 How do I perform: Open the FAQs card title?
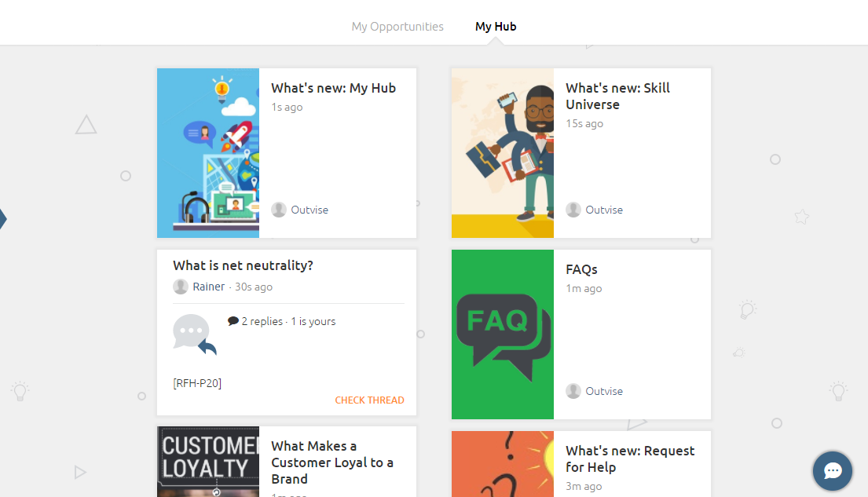581,269
